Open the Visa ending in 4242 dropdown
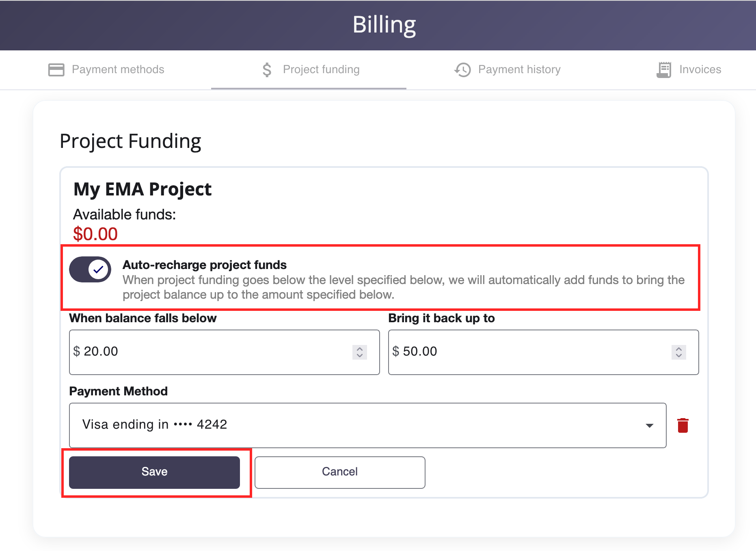 367,425
